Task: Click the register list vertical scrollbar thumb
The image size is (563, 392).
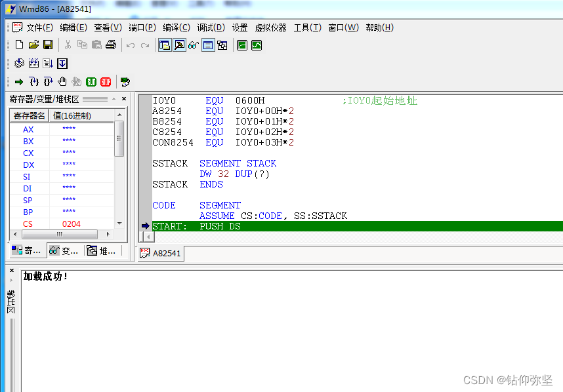Action: click(x=119, y=138)
